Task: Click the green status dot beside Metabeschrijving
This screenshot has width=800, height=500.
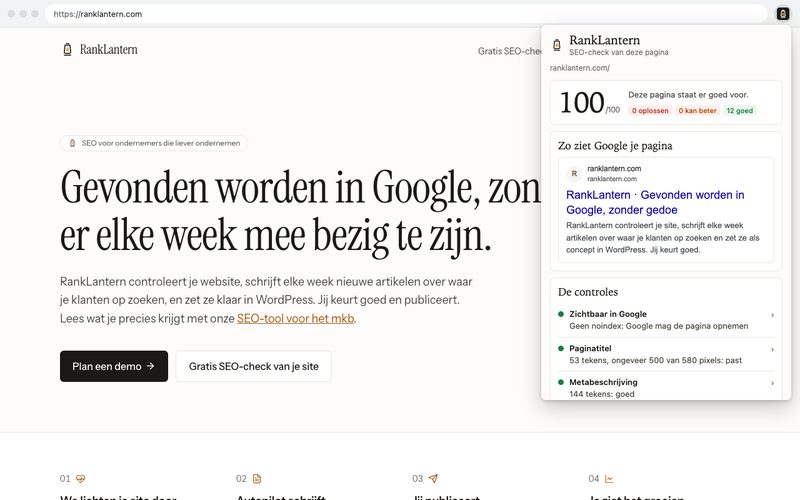Action: (561, 382)
